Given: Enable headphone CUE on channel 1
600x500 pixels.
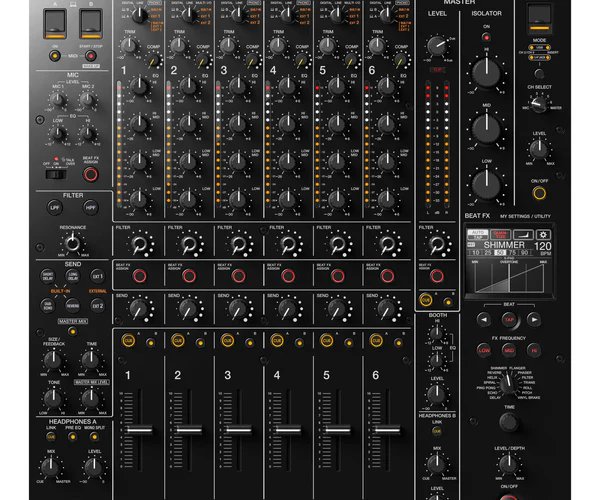Looking at the screenshot, I should pyautogui.click(x=128, y=340).
